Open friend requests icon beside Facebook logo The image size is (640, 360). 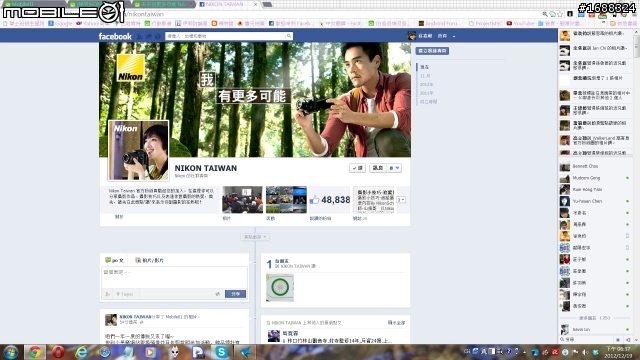(x=140, y=36)
